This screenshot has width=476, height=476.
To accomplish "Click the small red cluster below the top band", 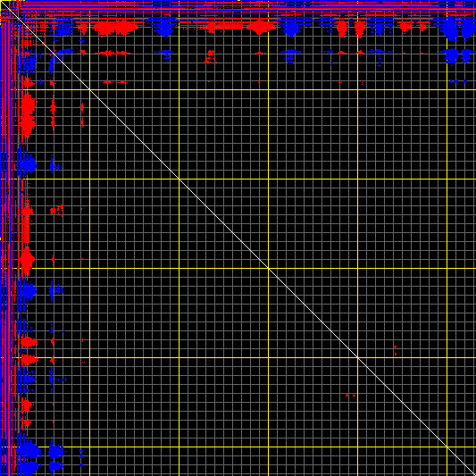I will [x=210, y=56].
